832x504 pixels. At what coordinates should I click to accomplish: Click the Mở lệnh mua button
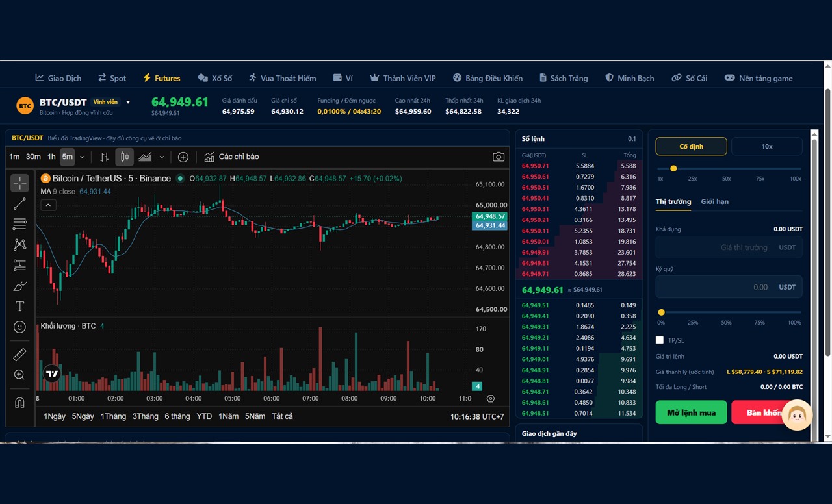tap(691, 412)
